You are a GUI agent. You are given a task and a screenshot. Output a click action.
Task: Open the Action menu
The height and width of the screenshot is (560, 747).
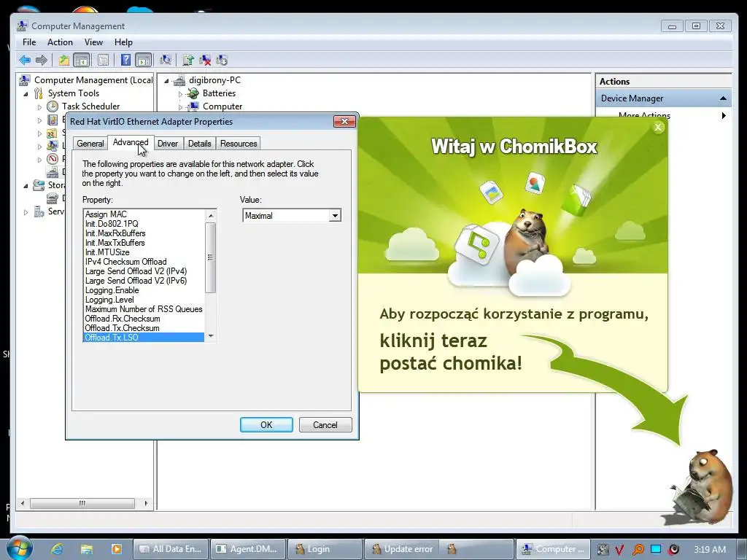click(x=60, y=42)
